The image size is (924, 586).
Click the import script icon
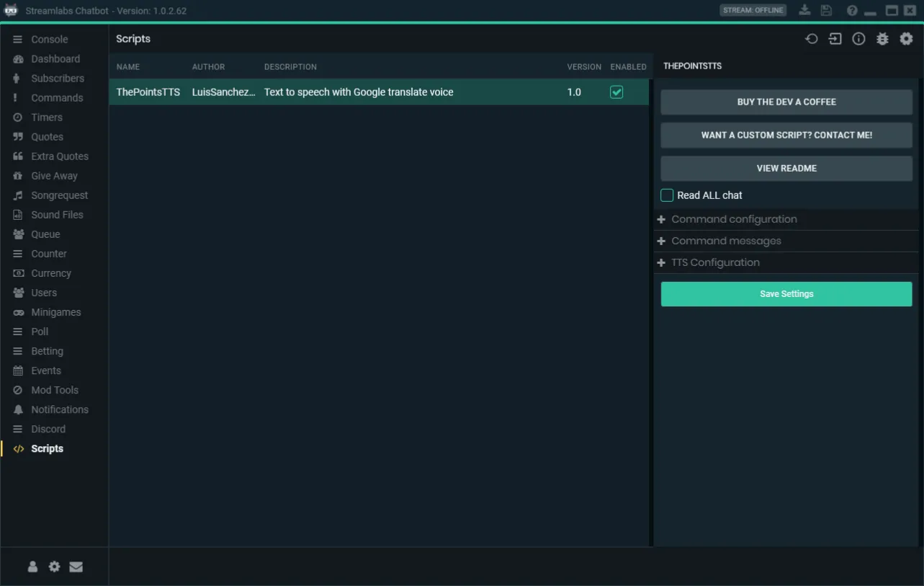[835, 39]
